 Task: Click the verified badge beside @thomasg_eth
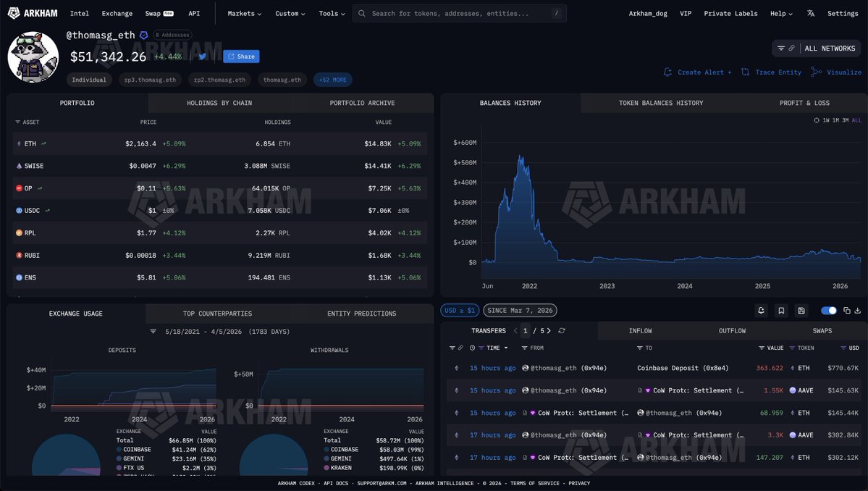[144, 35]
